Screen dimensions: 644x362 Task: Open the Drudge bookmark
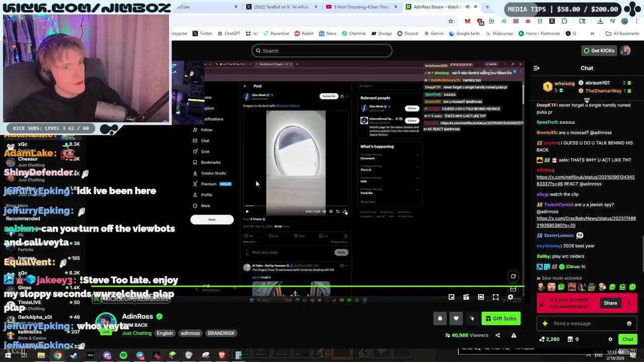[x=381, y=34]
